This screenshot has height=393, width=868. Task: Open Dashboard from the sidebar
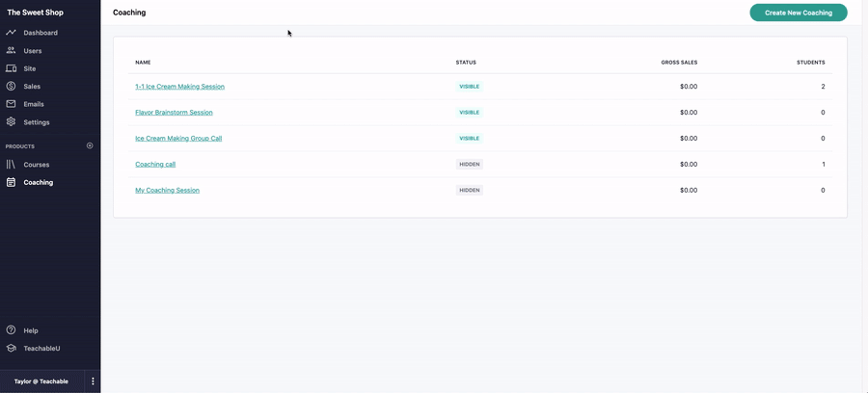point(41,33)
